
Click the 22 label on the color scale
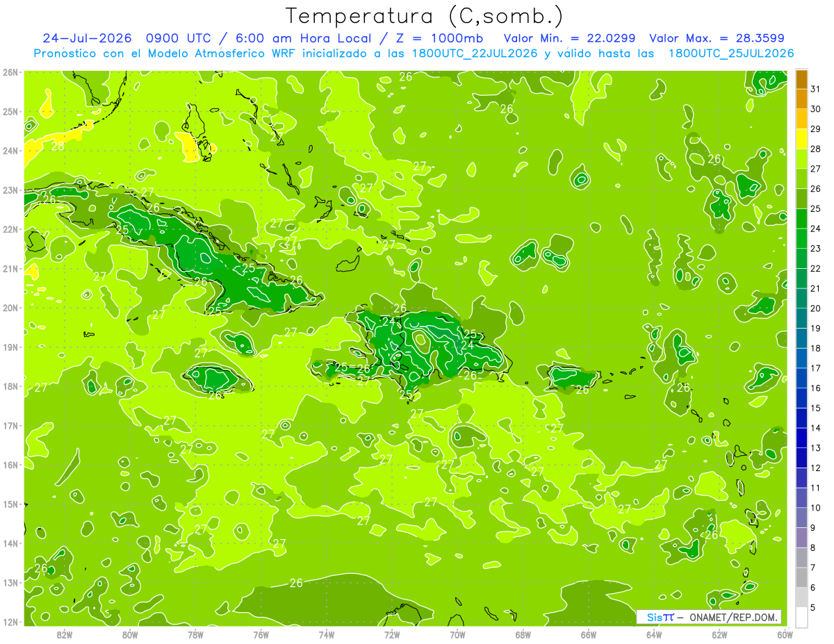pyautogui.click(x=815, y=268)
